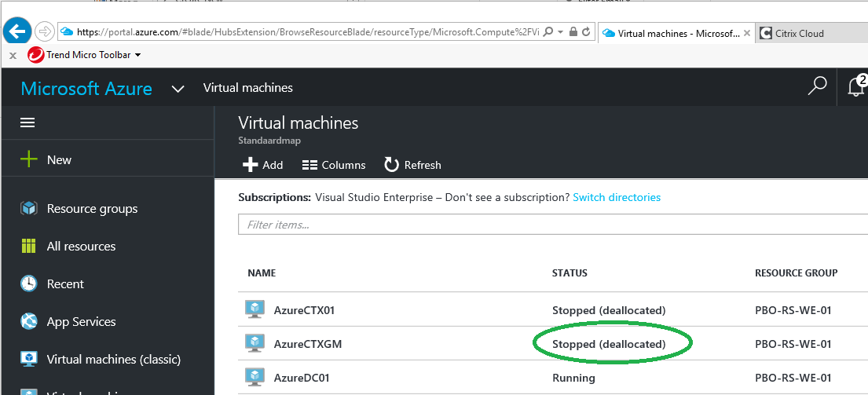The width and height of the screenshot is (868, 395).
Task: Click the VM icon beside AzureDC01
Action: [255, 377]
